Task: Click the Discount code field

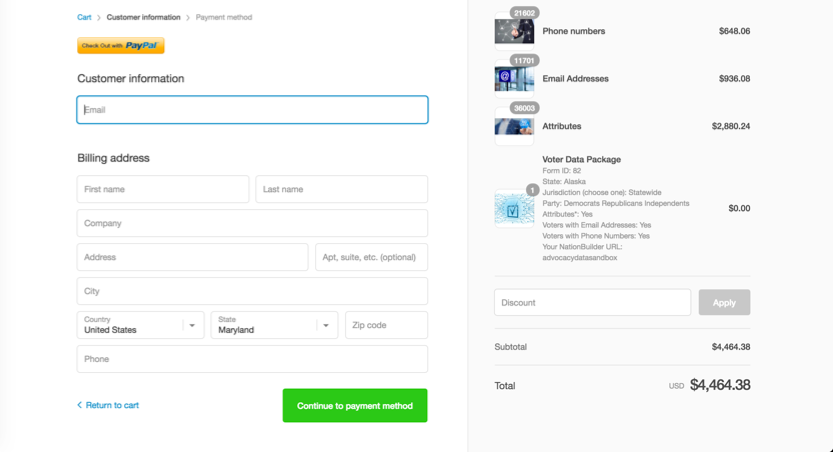Action: (x=592, y=303)
